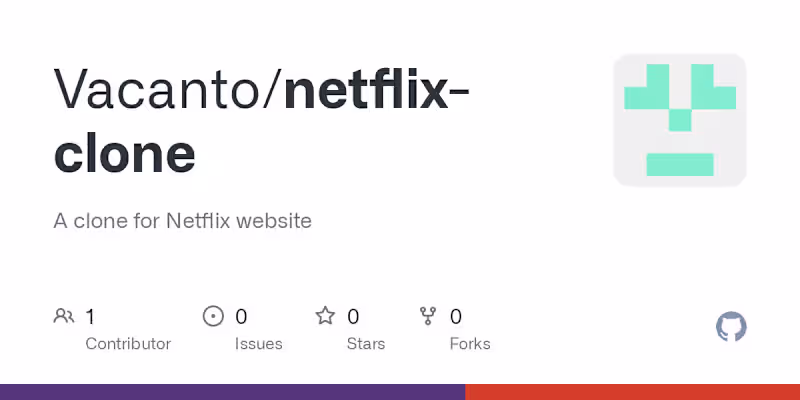
Task: Click the word "clone" in the title
Action: click(x=124, y=154)
